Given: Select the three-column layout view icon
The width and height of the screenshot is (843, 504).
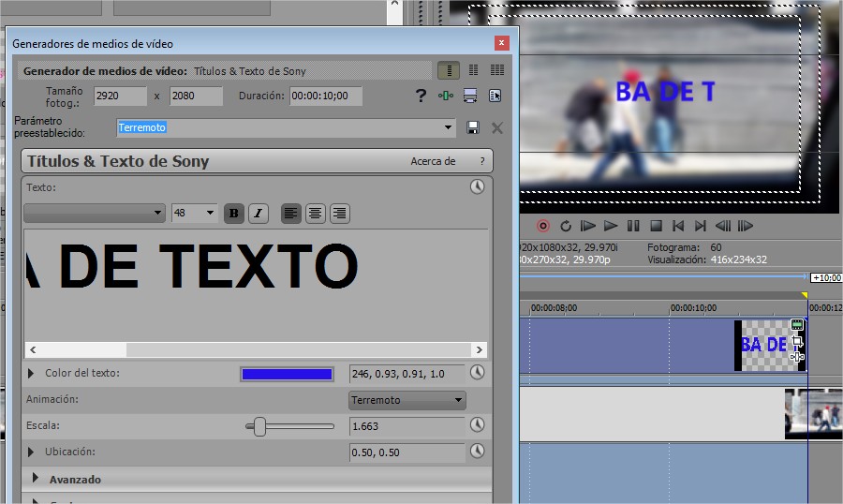Looking at the screenshot, I should point(497,70).
